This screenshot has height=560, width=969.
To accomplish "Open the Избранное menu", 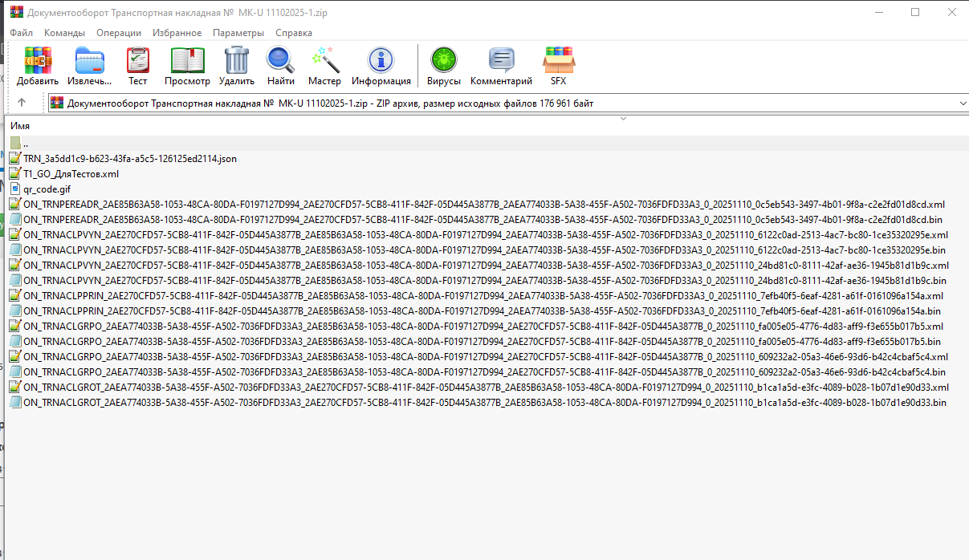I will pos(177,33).
